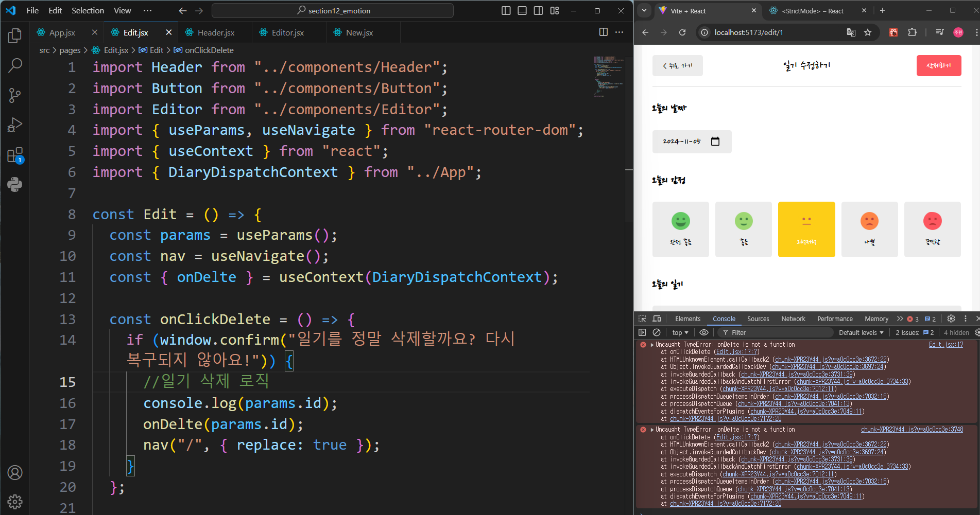
Task: Click the VS Code go back arrow
Action: [183, 10]
